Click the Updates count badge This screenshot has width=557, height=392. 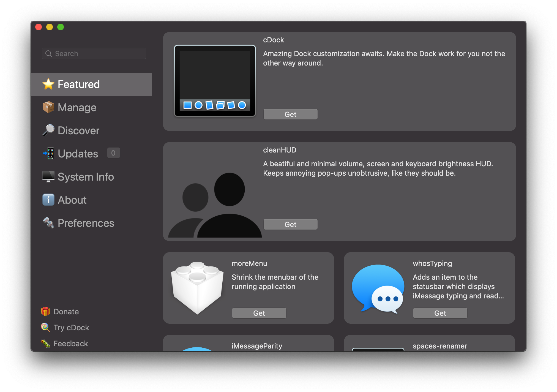pyautogui.click(x=113, y=153)
